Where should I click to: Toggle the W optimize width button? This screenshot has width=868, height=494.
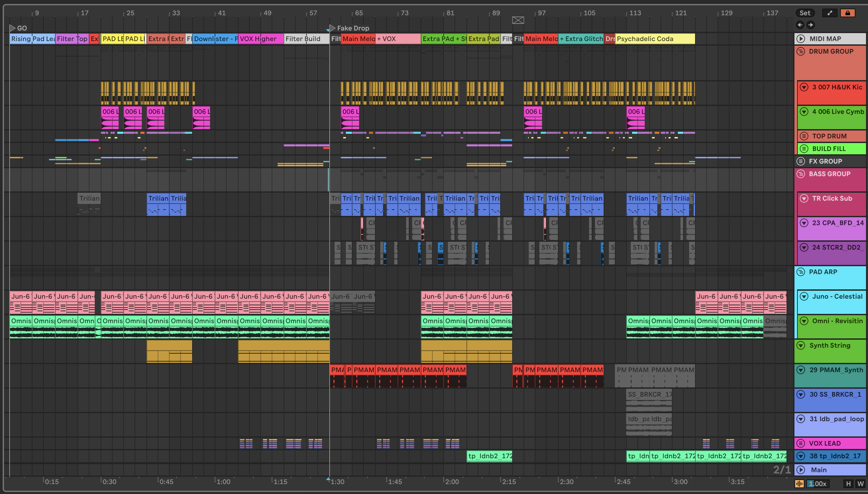click(860, 483)
